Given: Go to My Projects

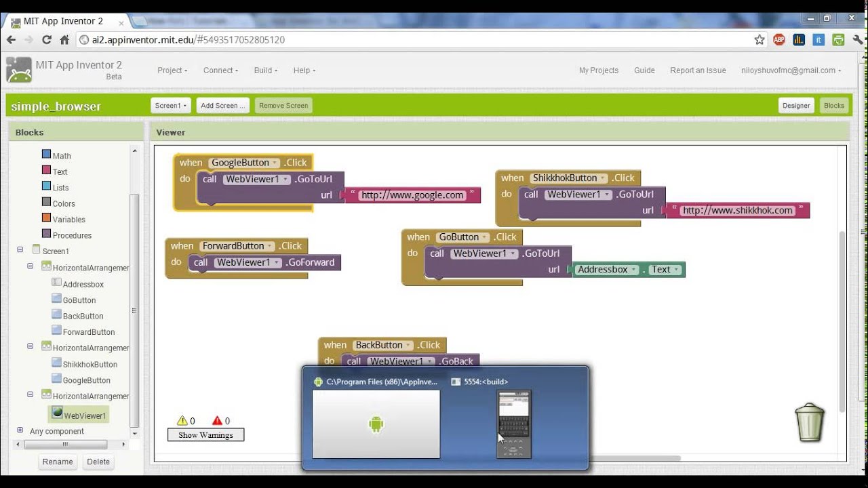Looking at the screenshot, I should tap(599, 70).
